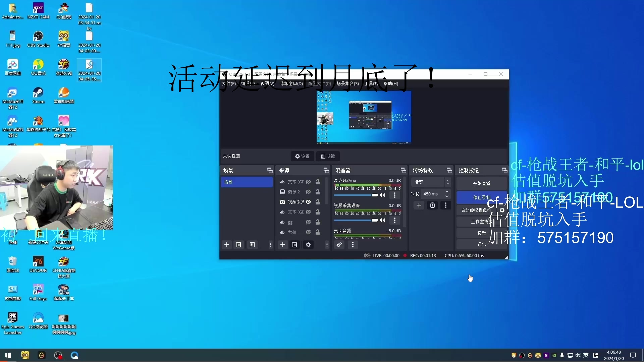Screen dimensions: 644x362
Task: Unlock the 视频采集 source lock icon
Action: pyautogui.click(x=317, y=202)
